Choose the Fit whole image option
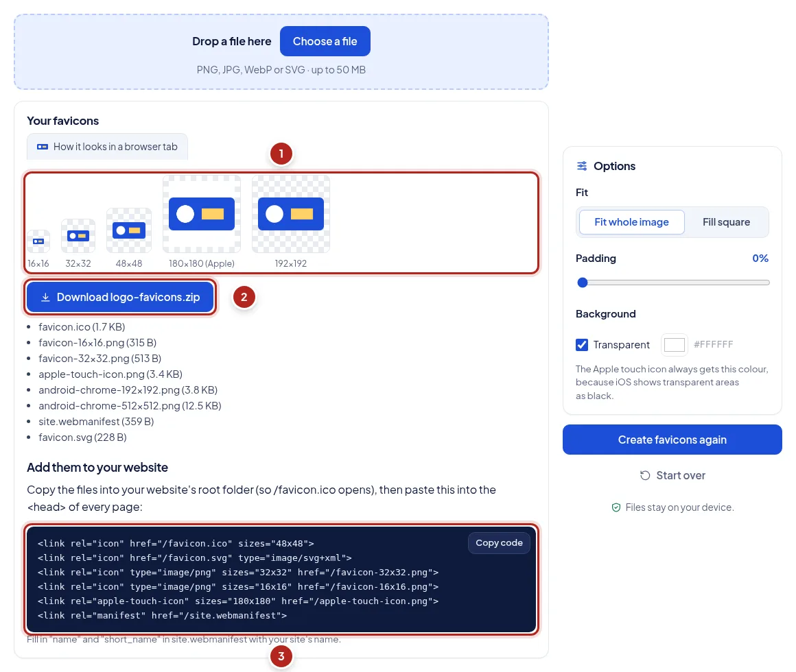 (x=631, y=222)
